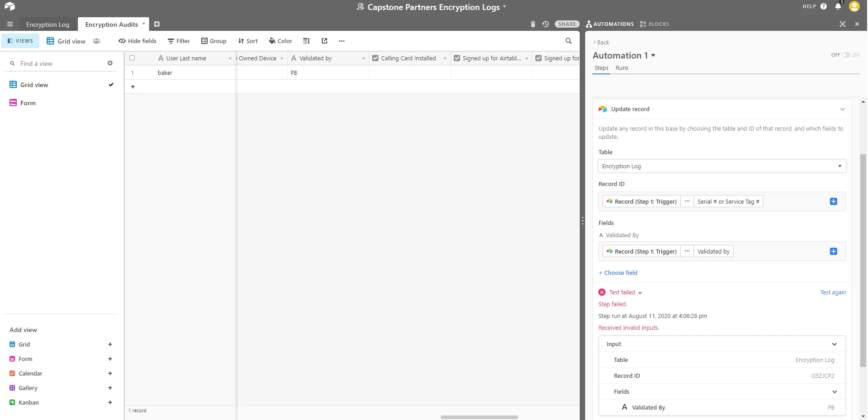Open Calling Card Installed column menu

coord(445,59)
